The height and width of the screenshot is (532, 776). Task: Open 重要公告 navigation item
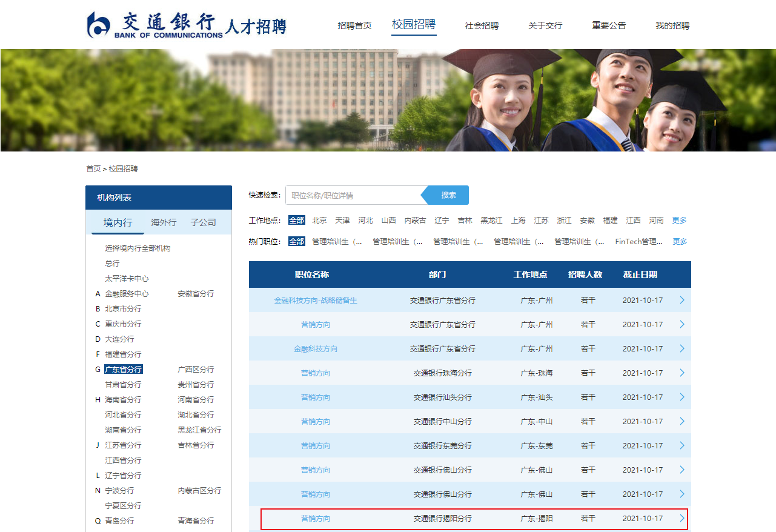point(609,25)
